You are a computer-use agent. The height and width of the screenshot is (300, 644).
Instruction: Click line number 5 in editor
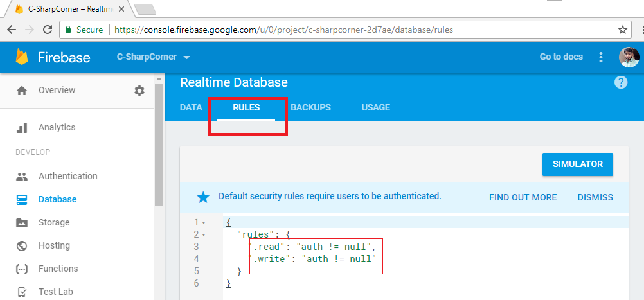click(x=196, y=271)
